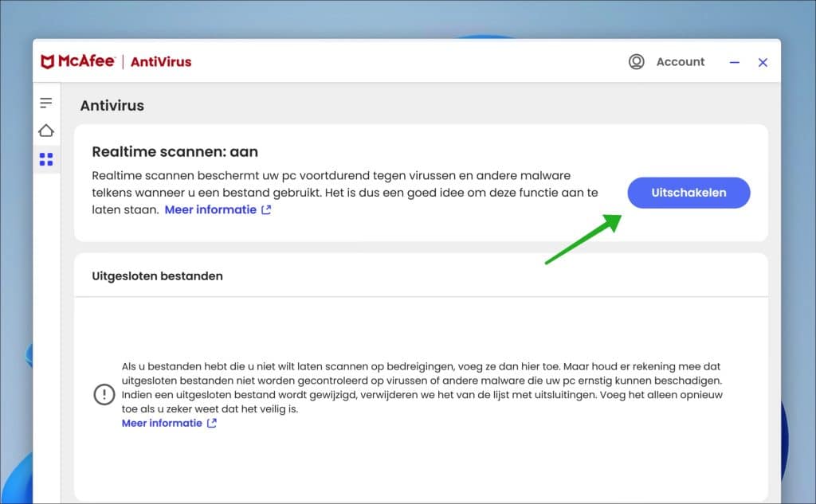Open Meer informatie link under Realtime scannen
This screenshot has width=816, height=504.
(210, 209)
